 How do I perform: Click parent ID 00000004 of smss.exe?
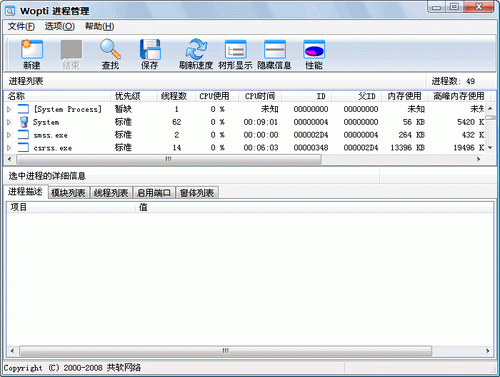click(x=361, y=135)
